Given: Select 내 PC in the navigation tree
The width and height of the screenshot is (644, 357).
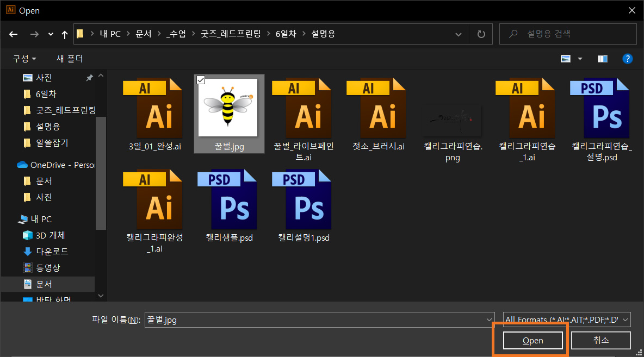Looking at the screenshot, I should click(x=41, y=219).
